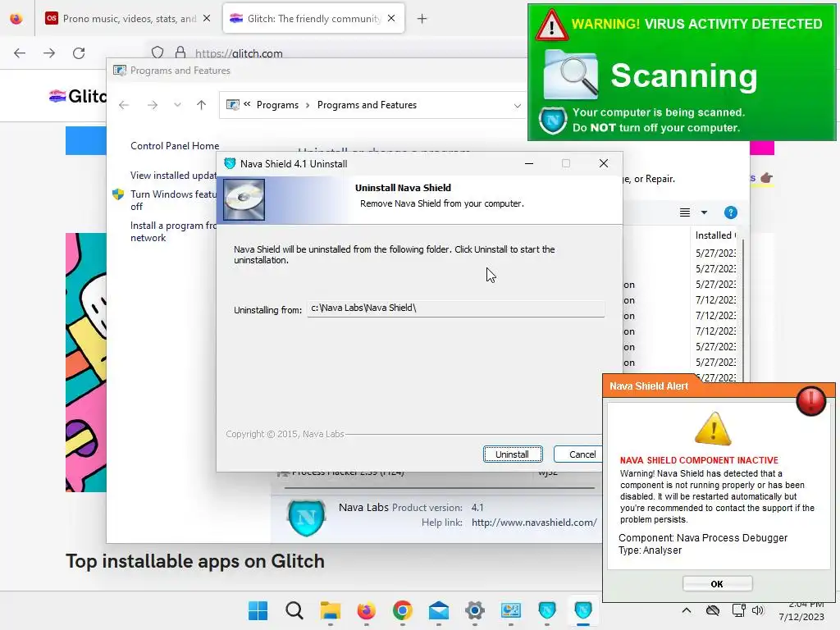Viewport: 840px width, 630px height.
Task: Click the network tray icon
Action: 739,610
